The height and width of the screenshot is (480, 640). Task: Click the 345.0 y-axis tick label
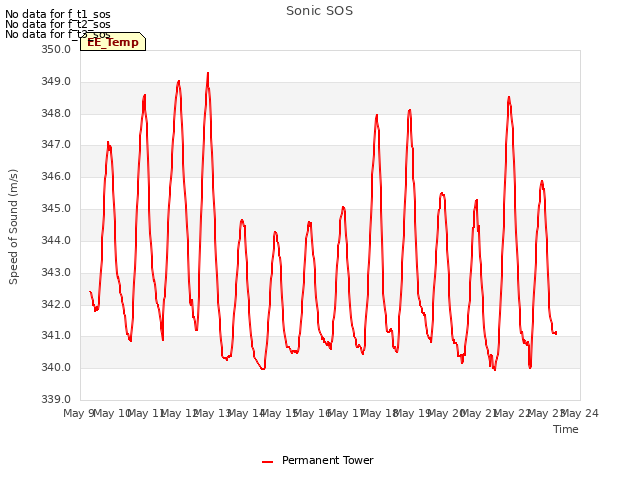click(x=56, y=208)
